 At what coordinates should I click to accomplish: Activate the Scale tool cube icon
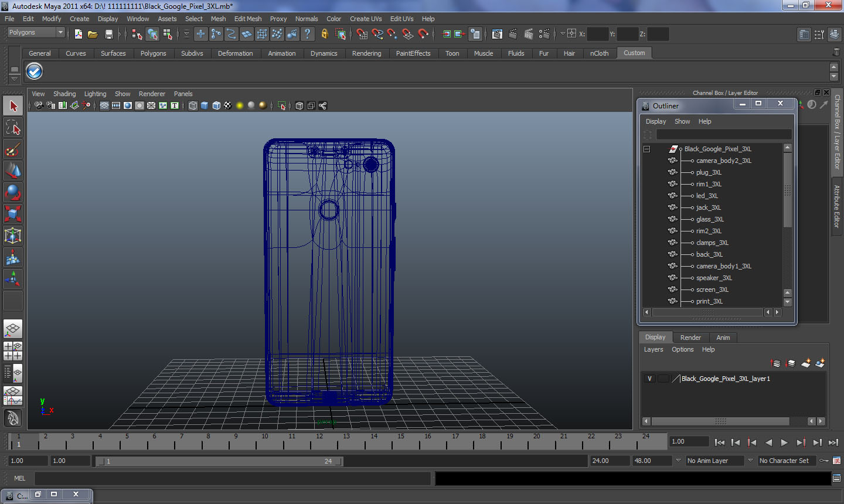[13, 214]
